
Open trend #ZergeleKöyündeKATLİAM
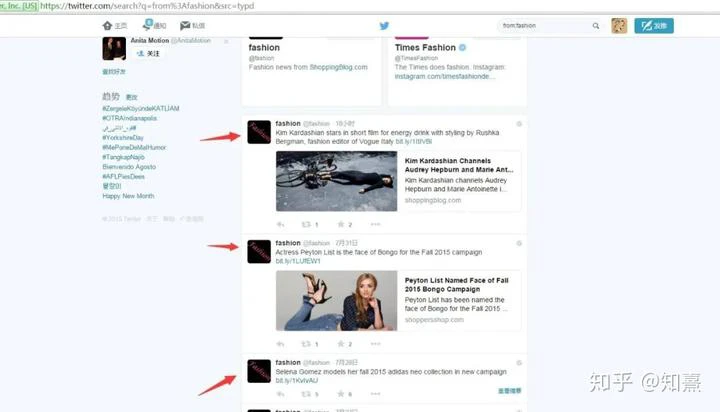141,108
